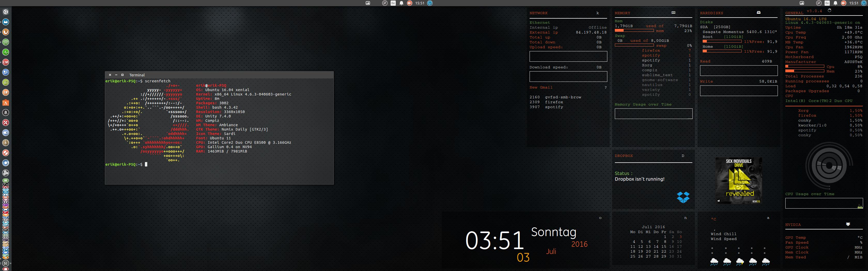Click the circular CPU ring gauge
Image resolution: width=868 pixels, height=271 pixels.
tap(829, 166)
